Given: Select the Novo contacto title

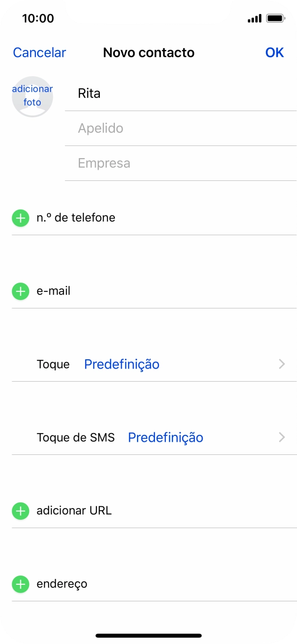Looking at the screenshot, I should 148,52.
